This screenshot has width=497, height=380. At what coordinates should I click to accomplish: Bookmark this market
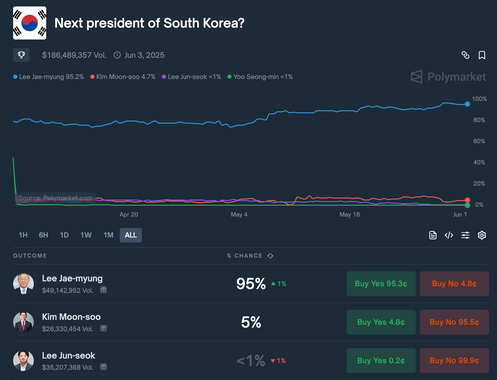tap(482, 55)
